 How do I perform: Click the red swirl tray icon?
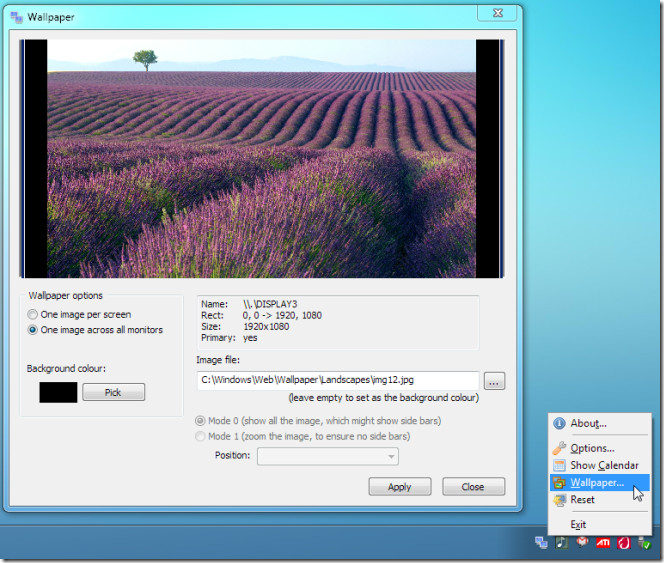tap(623, 543)
